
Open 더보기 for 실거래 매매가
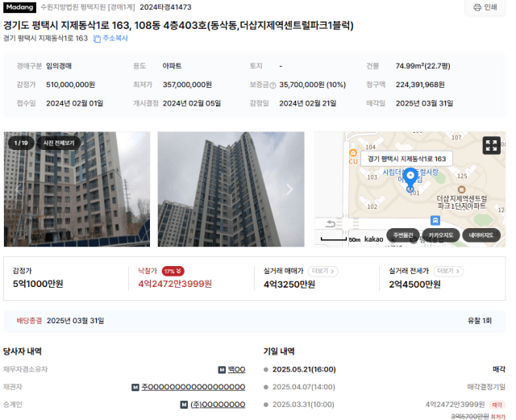coord(322,271)
